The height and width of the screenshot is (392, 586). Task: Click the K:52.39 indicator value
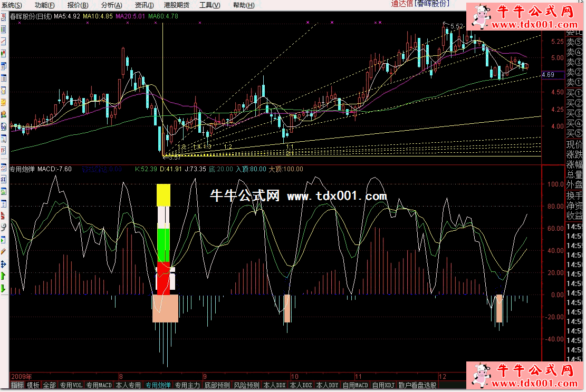click(x=146, y=169)
